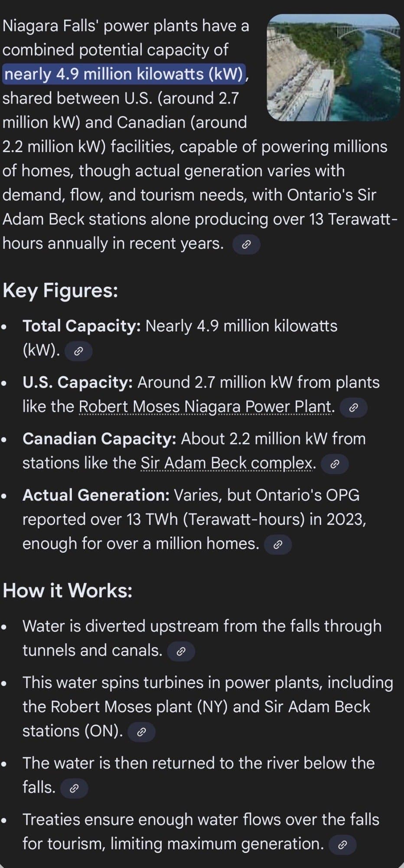The height and width of the screenshot is (868, 404).
Task: Open the Niagara river power plant thumbnail
Action: tap(333, 67)
